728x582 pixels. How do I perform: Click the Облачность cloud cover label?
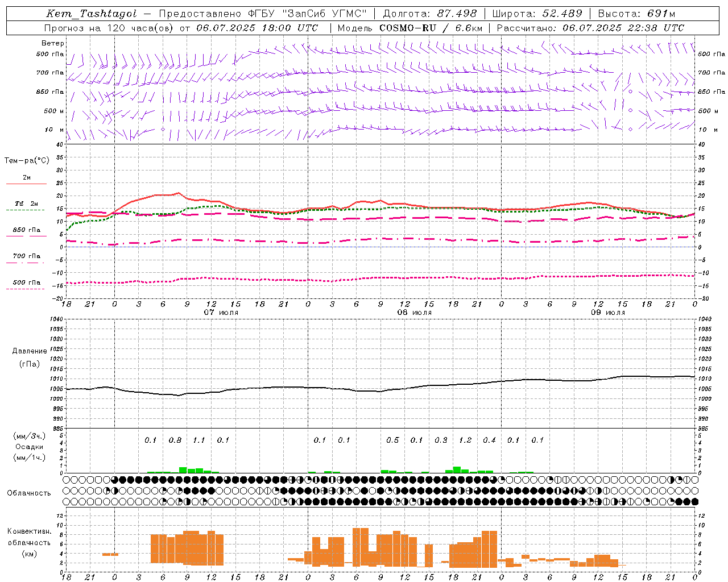point(29,493)
